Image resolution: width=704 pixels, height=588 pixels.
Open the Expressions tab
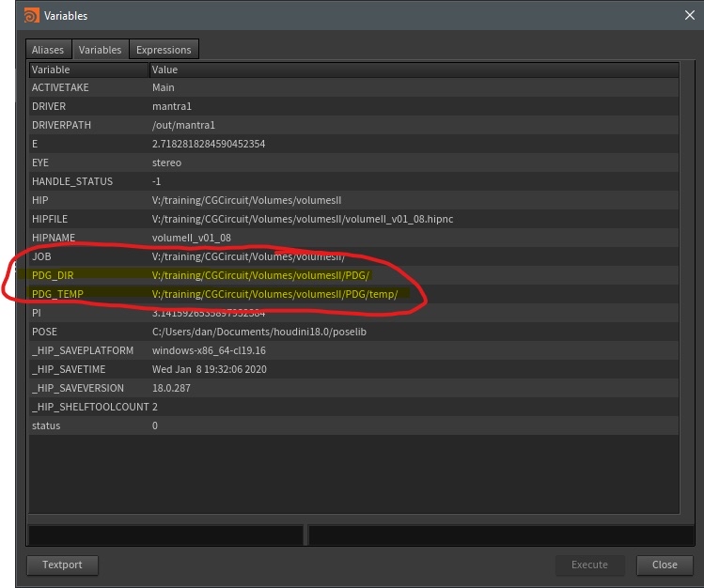pyautogui.click(x=164, y=50)
